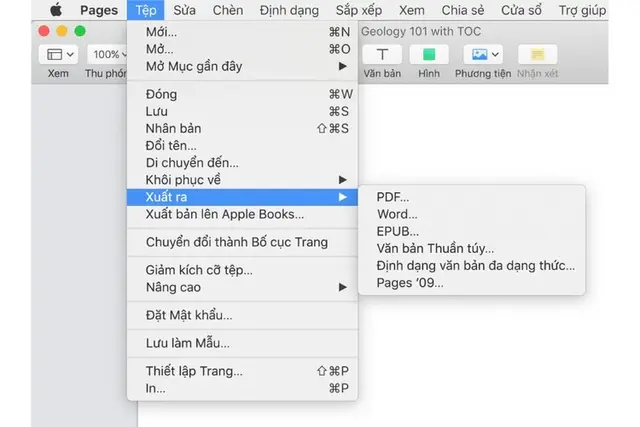Open Thiết lập Trang... page setup
640x427 pixels.
[x=242, y=371]
